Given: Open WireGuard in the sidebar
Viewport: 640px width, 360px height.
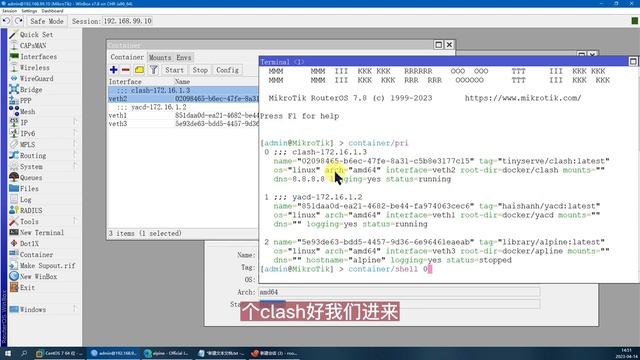Looking at the screenshot, I should click(x=36, y=79).
